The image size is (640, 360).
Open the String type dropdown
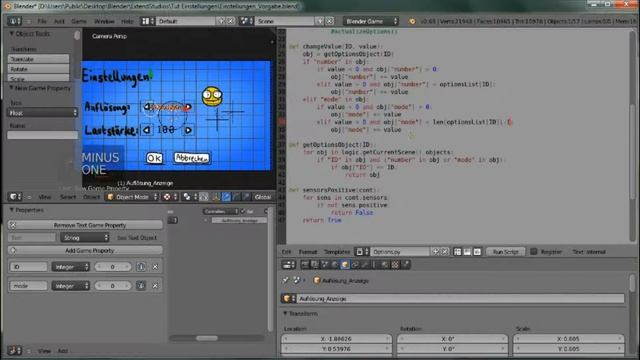click(84, 238)
